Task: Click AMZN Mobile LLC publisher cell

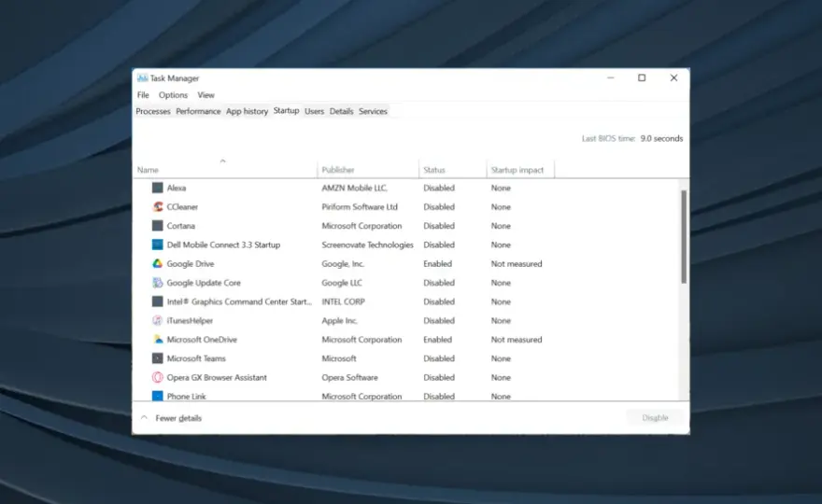Action: (x=354, y=188)
